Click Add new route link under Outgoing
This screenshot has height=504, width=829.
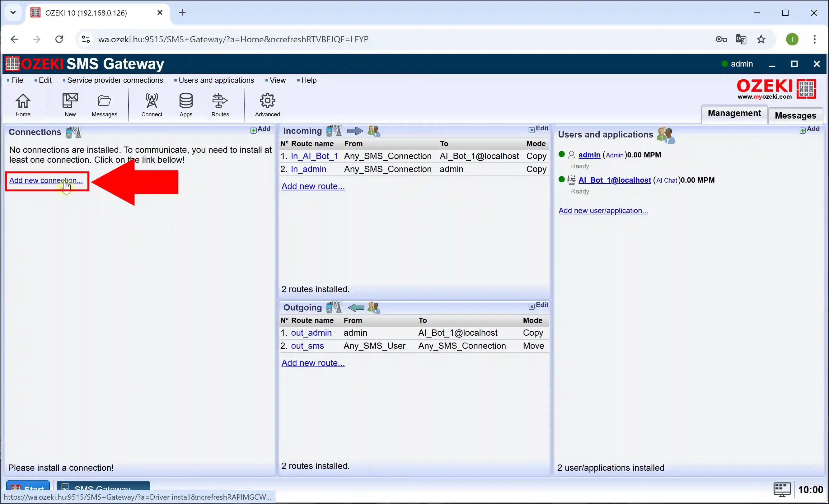(313, 363)
